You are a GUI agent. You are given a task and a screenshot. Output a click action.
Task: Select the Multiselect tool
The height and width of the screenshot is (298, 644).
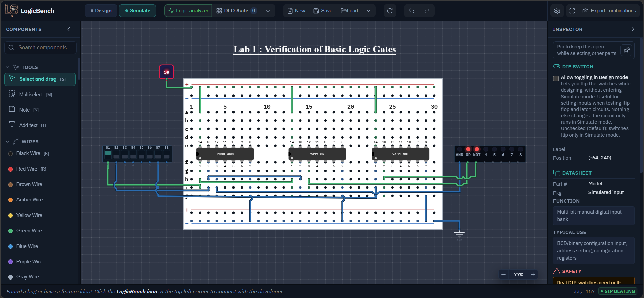(40, 95)
